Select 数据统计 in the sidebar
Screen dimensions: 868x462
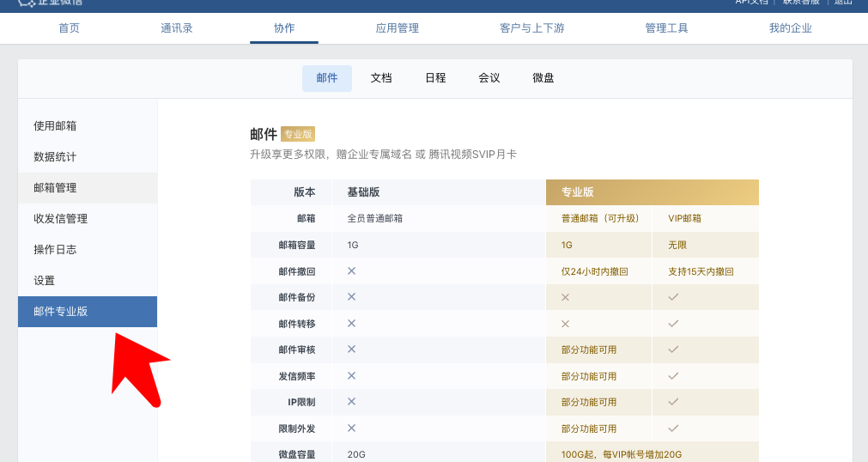[x=55, y=157]
